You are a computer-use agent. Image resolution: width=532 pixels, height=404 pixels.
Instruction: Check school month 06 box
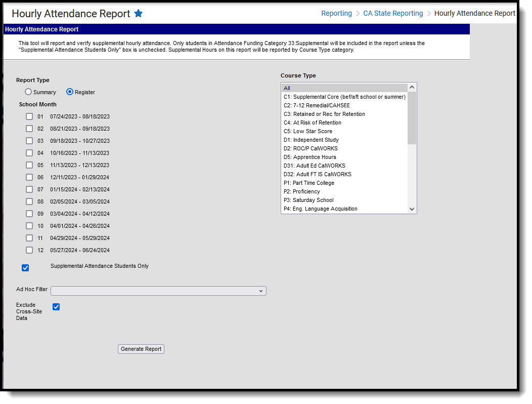29,177
